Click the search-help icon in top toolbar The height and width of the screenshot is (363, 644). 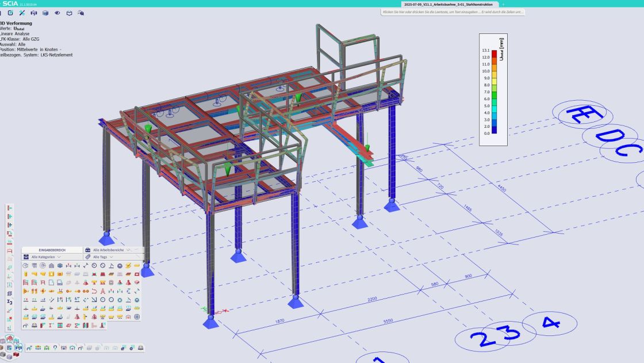(x=81, y=13)
